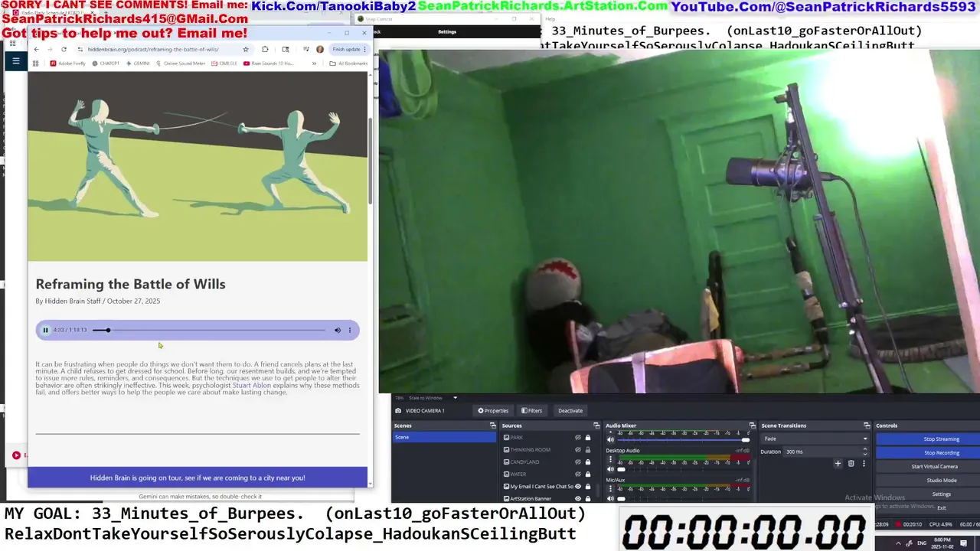Open OBS Settings from Controls
This screenshot has width=980, height=551.
(x=941, y=494)
